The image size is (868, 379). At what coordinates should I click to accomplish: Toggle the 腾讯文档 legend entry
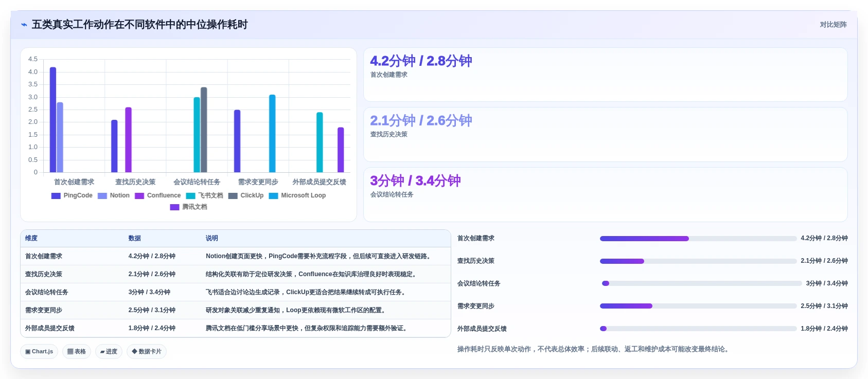point(189,207)
